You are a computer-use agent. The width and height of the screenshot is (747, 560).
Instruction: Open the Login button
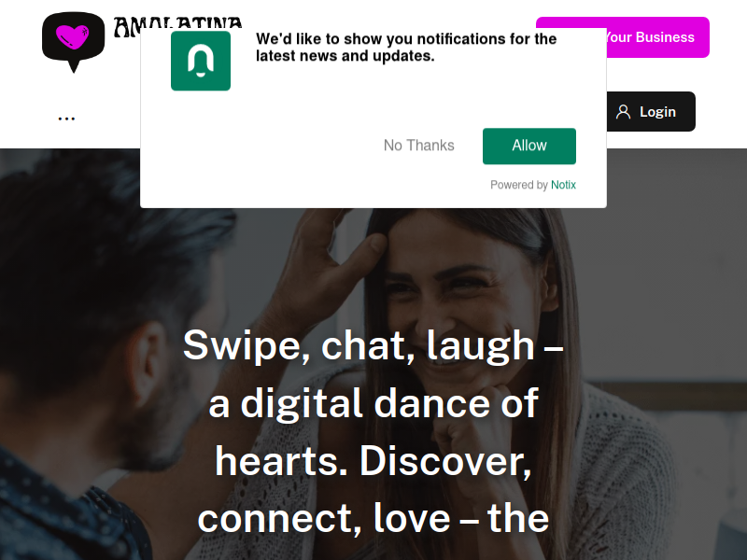coord(651,111)
